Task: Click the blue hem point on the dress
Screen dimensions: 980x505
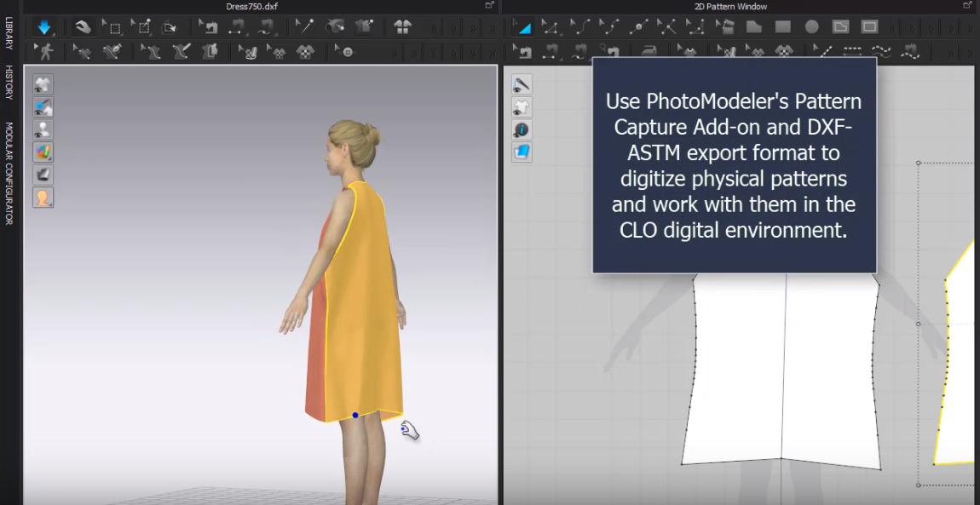Action: 355,415
